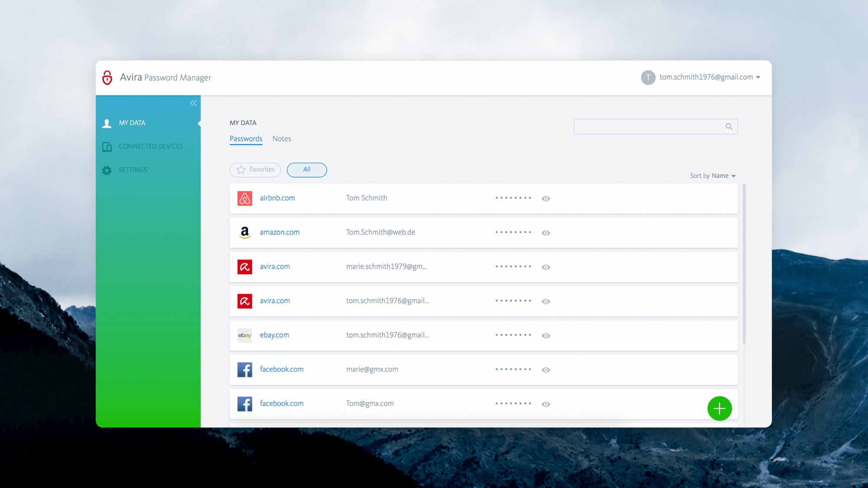This screenshot has height=488, width=868.
Task: Reveal the airbnb.com password
Action: coord(546,199)
